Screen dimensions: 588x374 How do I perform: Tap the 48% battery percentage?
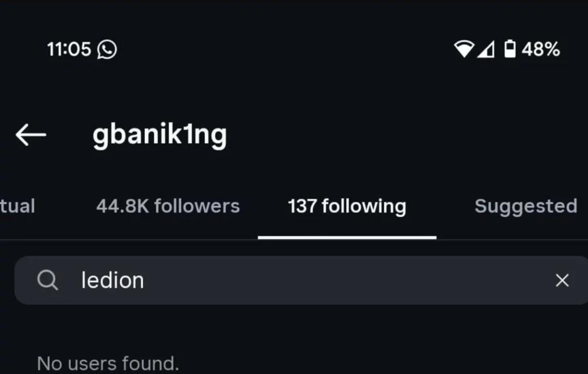click(x=541, y=50)
